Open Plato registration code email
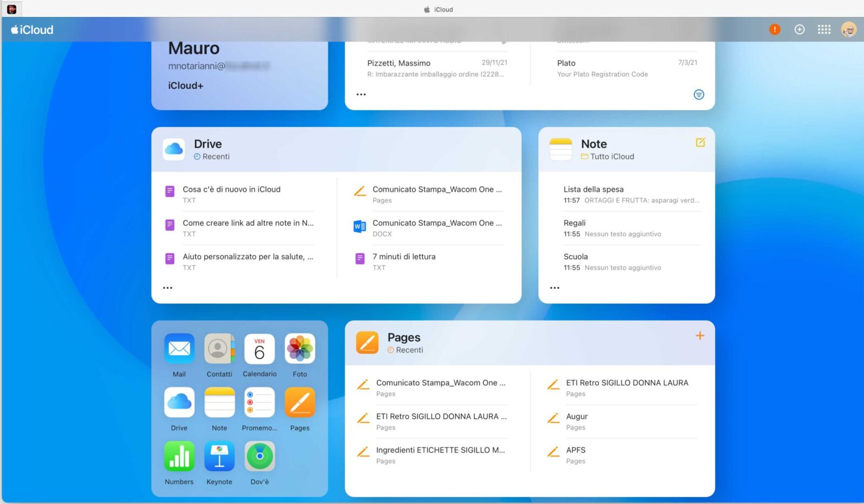Viewport: 864px width, 504px height. point(627,68)
